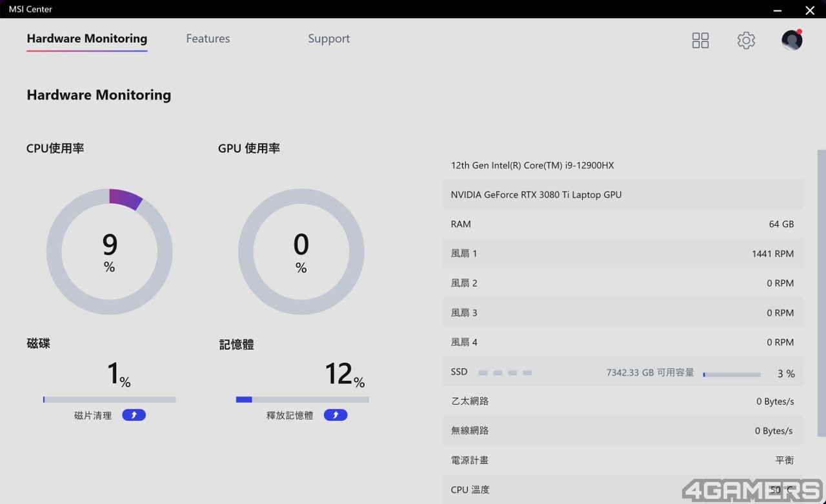This screenshot has width=826, height=504.
Task: Select the NVIDIA GeForce RTX 3080 Ti row
Action: [x=623, y=194]
